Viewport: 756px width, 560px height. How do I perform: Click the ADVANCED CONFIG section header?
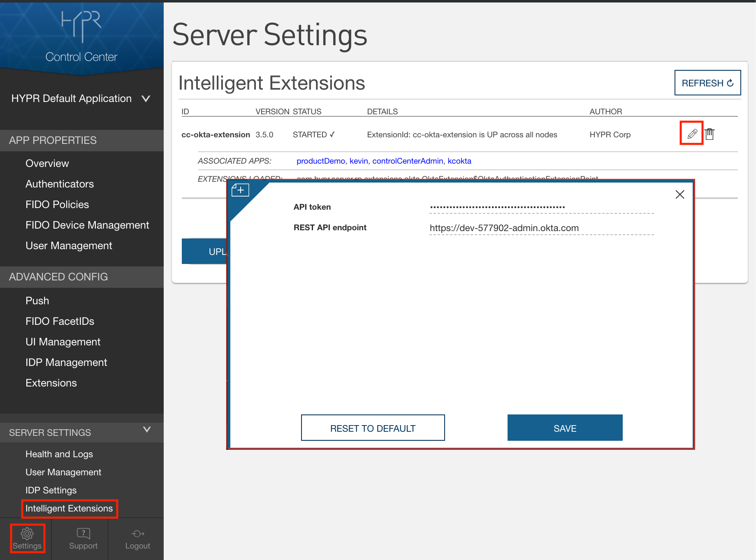(x=82, y=277)
